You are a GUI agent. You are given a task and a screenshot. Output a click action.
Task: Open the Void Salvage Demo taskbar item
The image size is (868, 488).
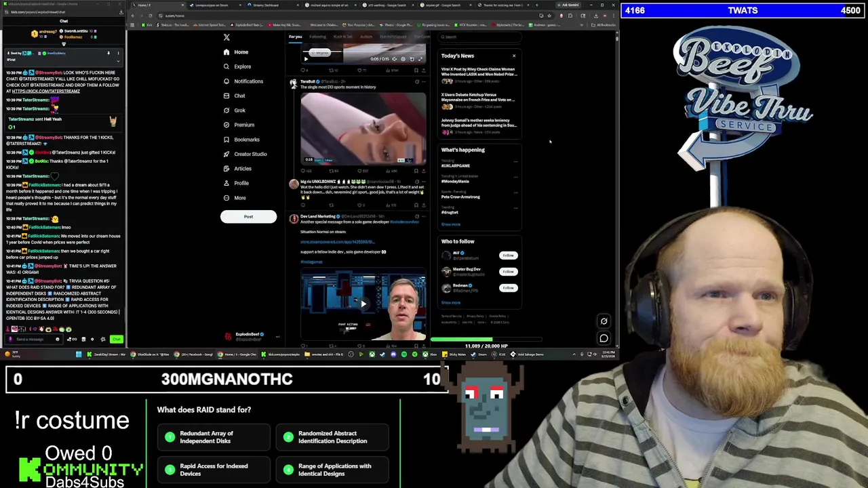coord(526,354)
